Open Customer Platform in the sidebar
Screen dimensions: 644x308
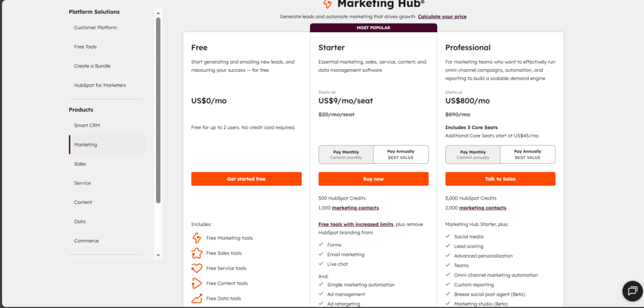[x=96, y=28]
